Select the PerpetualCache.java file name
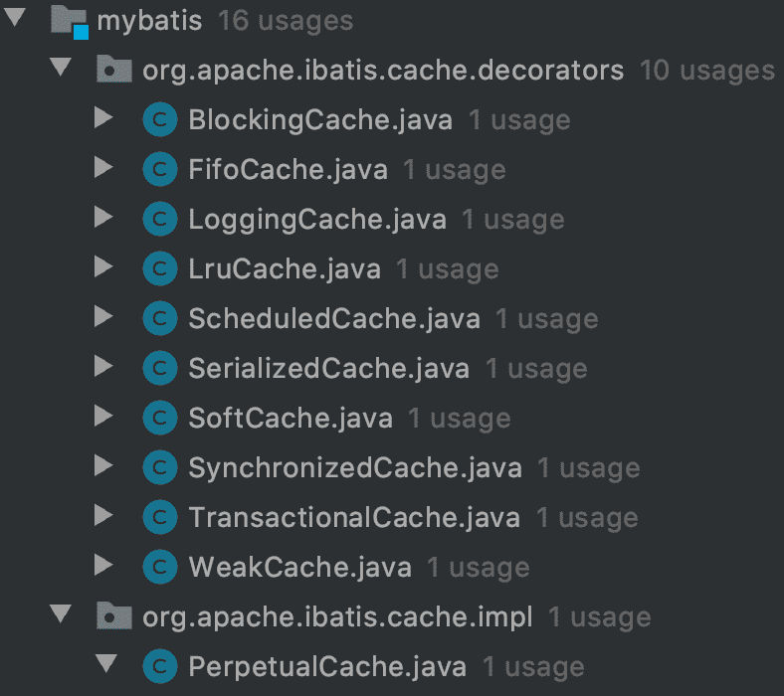784x696 pixels. click(327, 667)
